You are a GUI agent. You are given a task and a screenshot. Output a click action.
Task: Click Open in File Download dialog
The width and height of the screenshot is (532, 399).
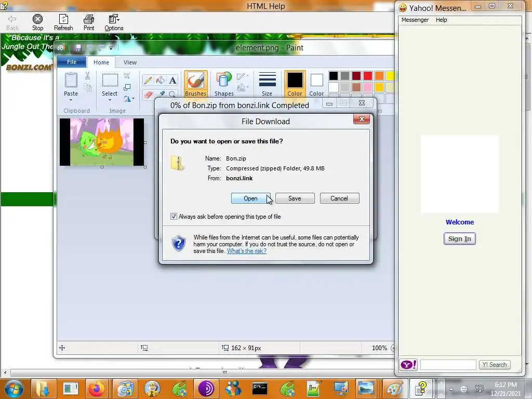(250, 198)
